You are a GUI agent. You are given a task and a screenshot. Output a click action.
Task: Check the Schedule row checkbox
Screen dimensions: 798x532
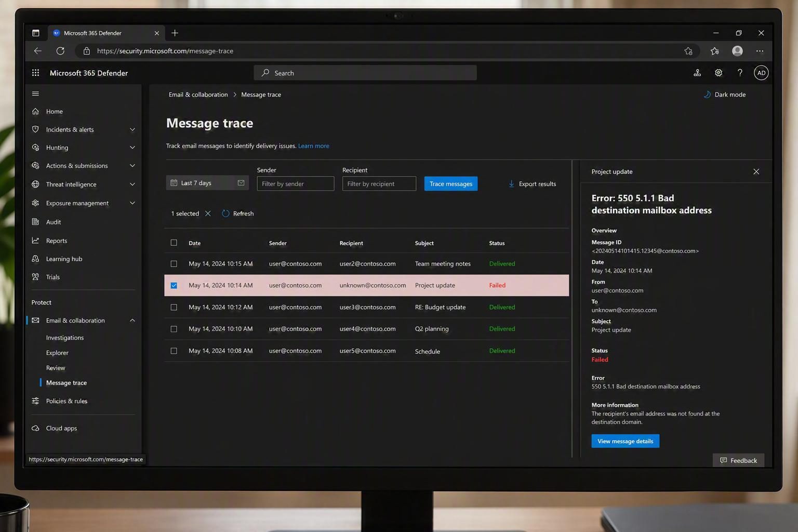click(x=174, y=351)
